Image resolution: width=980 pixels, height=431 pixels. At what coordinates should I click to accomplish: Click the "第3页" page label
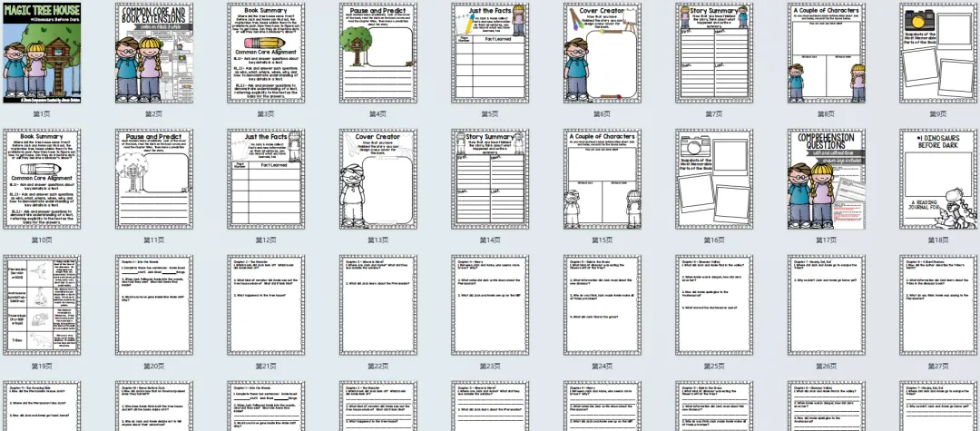tap(266, 114)
